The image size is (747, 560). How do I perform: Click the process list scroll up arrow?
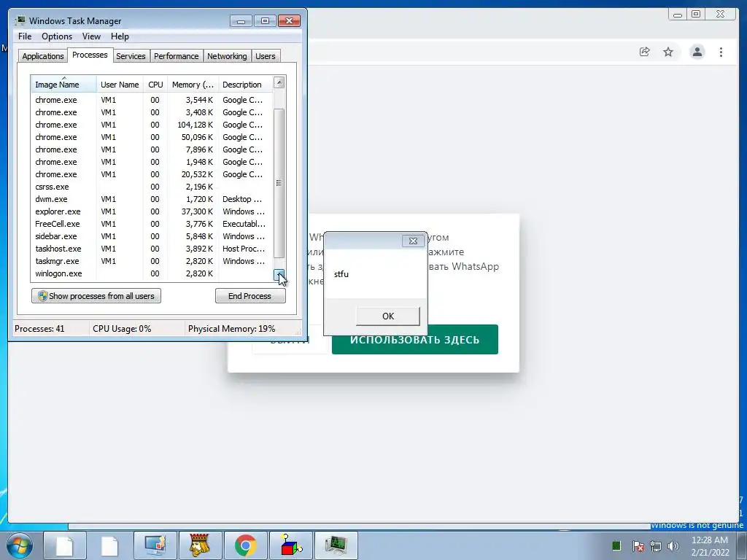279,83
